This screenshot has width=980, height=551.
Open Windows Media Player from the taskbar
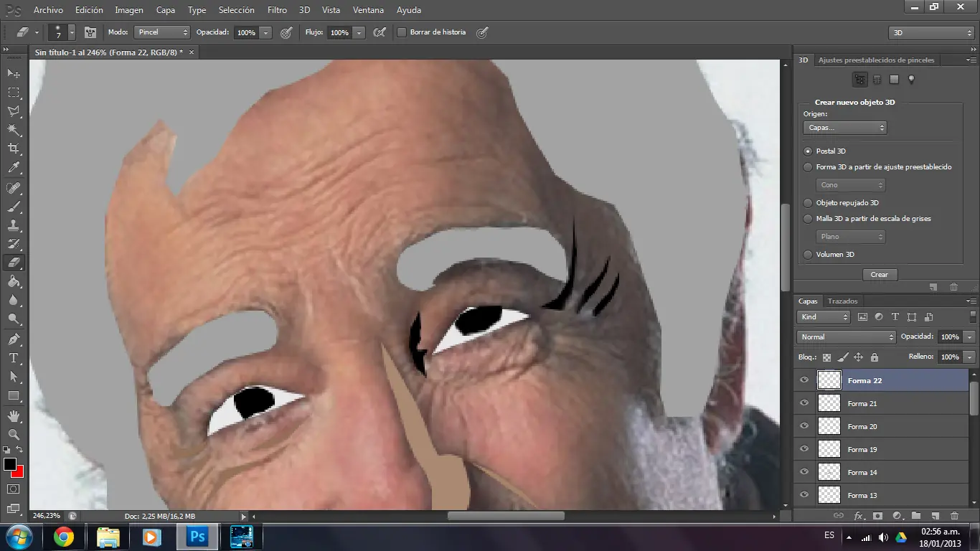pos(151,537)
